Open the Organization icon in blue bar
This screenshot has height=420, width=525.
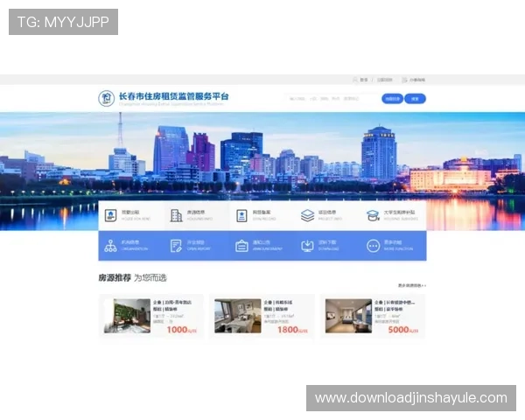pyautogui.click(x=111, y=246)
